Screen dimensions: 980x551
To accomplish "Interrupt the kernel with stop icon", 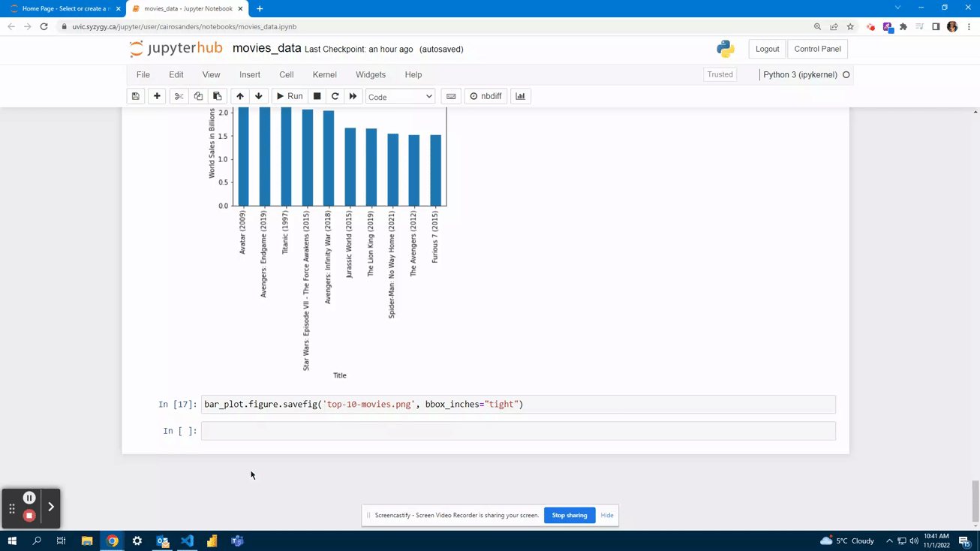I will point(317,96).
